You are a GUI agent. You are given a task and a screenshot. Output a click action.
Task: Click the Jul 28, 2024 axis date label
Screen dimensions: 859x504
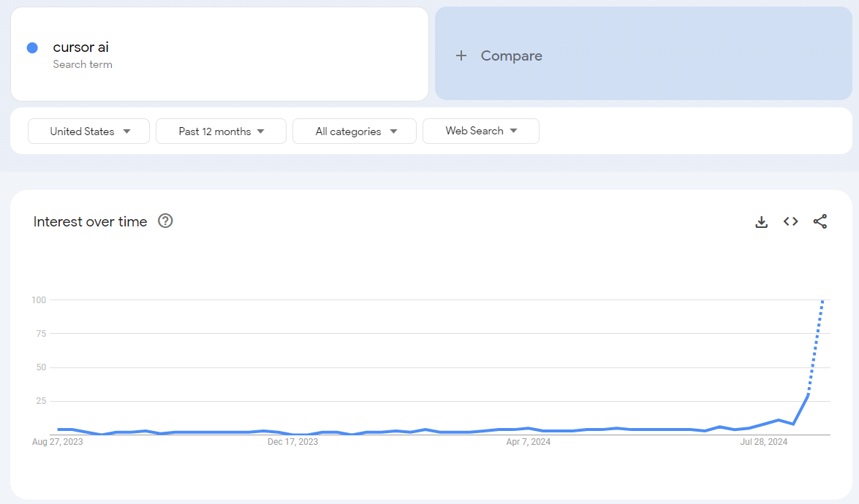coord(764,442)
